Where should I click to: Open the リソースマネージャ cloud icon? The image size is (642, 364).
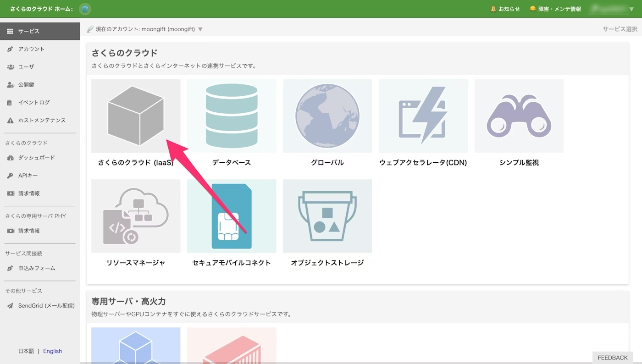(136, 216)
